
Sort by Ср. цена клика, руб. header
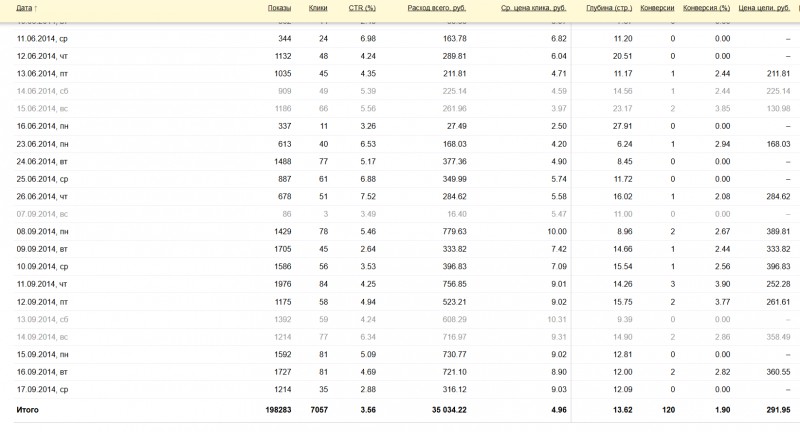533,8
